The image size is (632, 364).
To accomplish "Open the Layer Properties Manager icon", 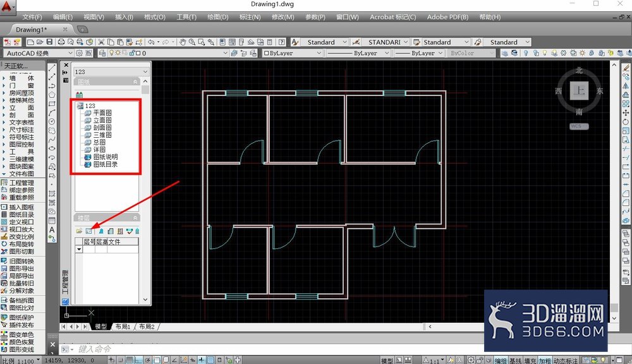I will (102, 53).
